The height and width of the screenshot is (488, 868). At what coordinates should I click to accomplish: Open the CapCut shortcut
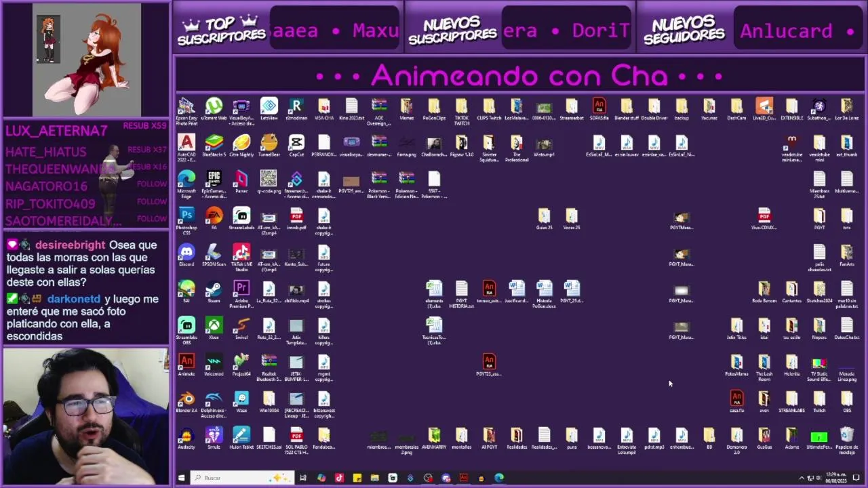[296, 146]
